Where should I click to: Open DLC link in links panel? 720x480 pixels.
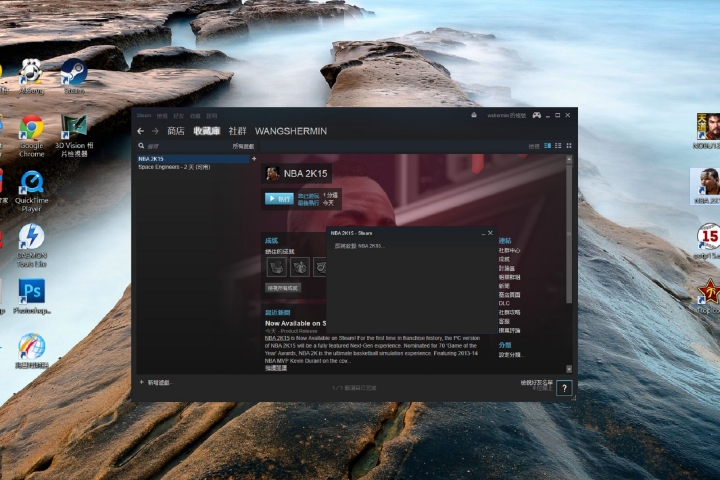point(504,303)
